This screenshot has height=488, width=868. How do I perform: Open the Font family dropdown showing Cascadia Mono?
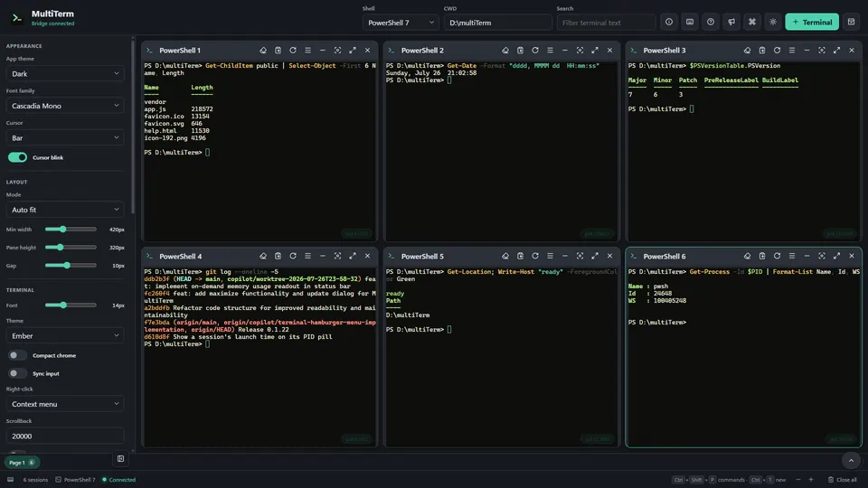coord(65,106)
